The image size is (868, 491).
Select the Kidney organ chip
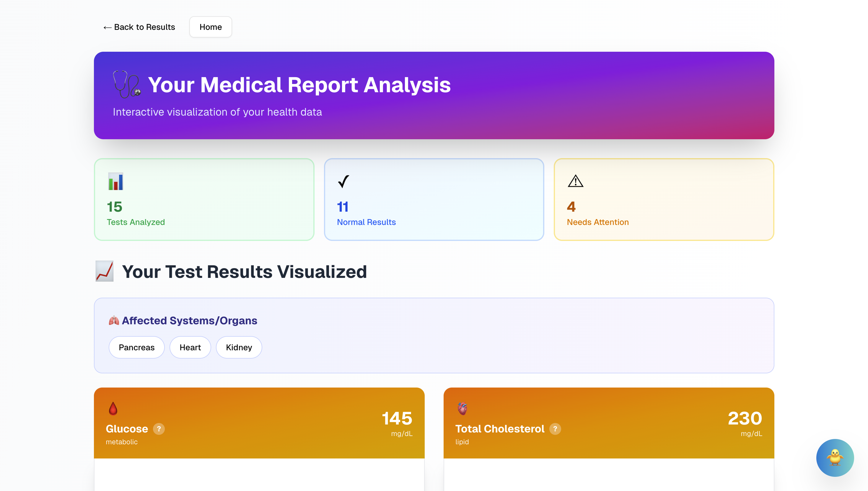coord(239,347)
